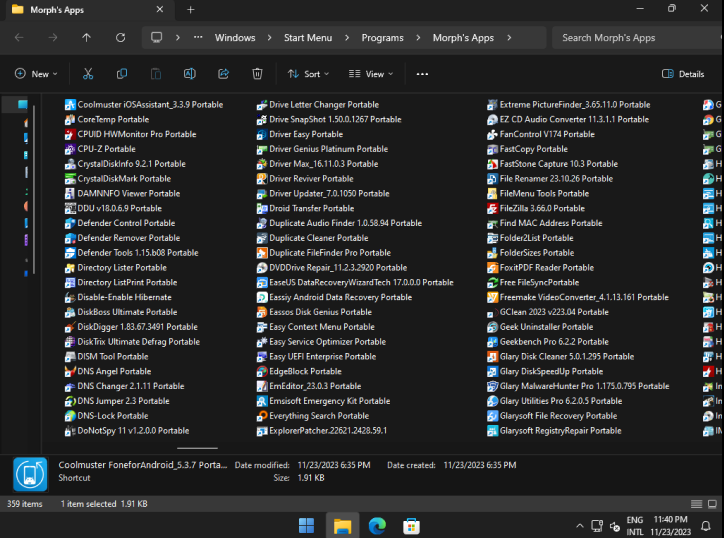This screenshot has width=724, height=538.
Task: Select FoxitPDF Reader Portable shortcut
Action: [540, 268]
